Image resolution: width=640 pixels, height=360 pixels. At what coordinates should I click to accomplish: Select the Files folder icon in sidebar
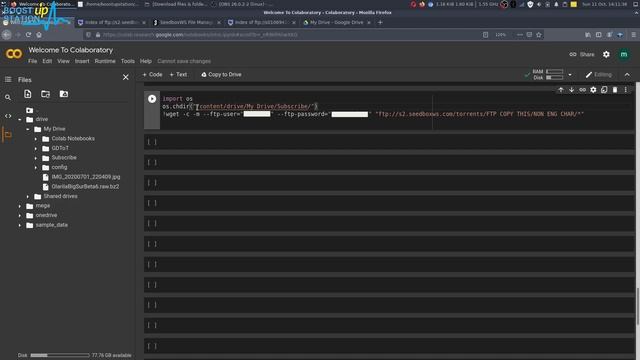[8, 134]
